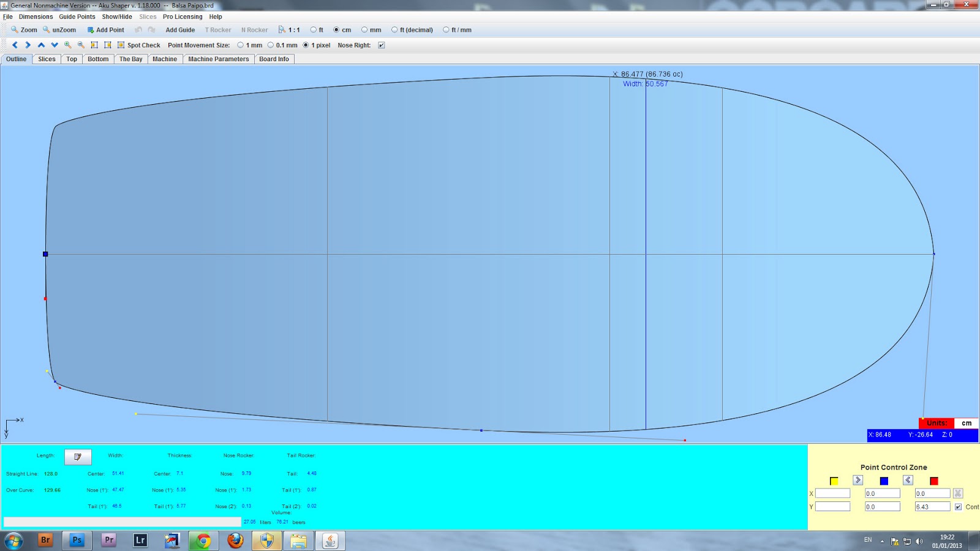
Task: Select the ft (decimal) units radio button
Action: [394, 30]
